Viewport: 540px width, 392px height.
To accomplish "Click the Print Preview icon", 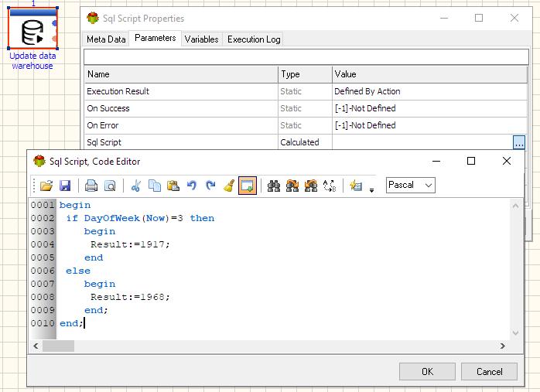I will [x=110, y=186].
